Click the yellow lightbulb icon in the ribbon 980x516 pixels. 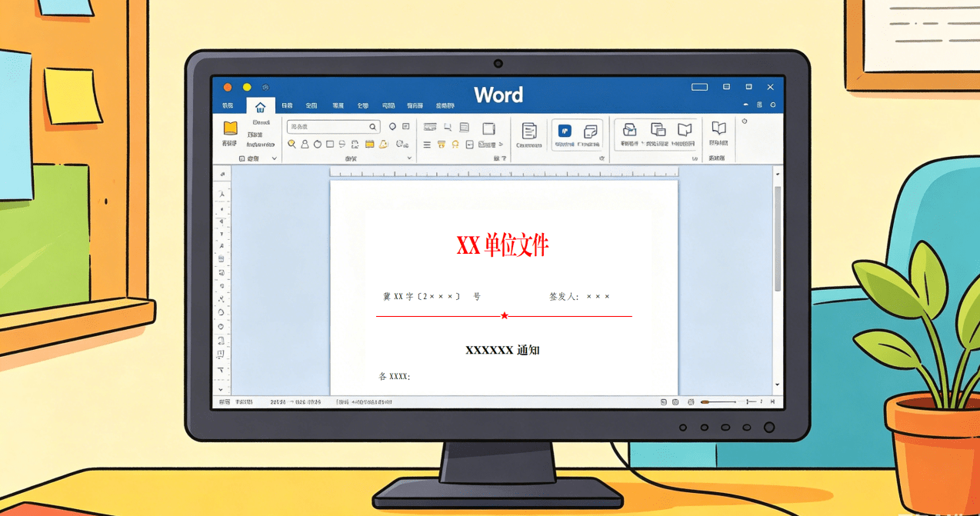(x=455, y=144)
